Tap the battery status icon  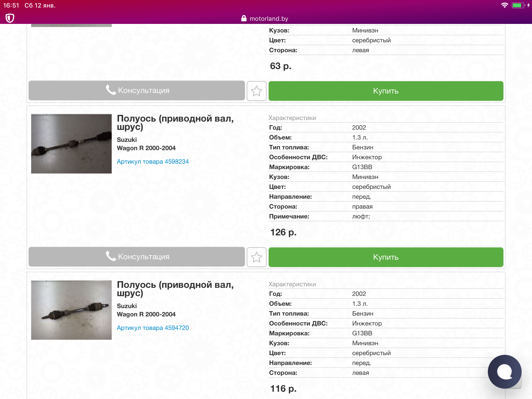[x=518, y=5]
